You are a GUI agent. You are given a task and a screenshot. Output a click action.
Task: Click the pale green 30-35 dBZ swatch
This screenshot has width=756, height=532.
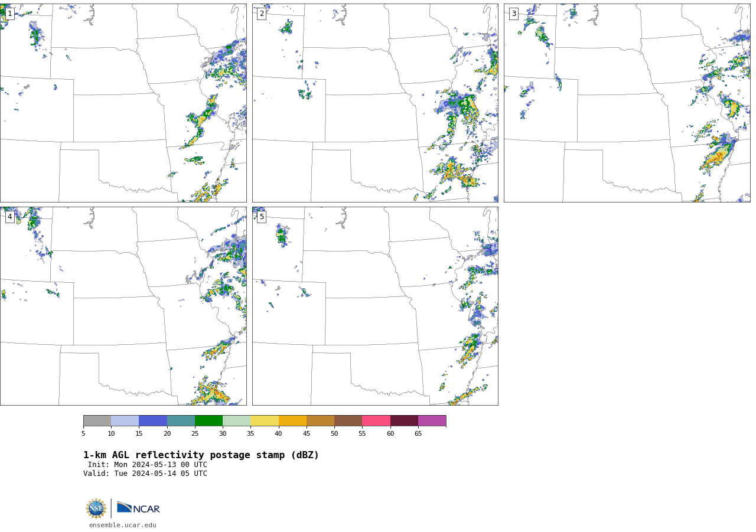tap(236, 420)
